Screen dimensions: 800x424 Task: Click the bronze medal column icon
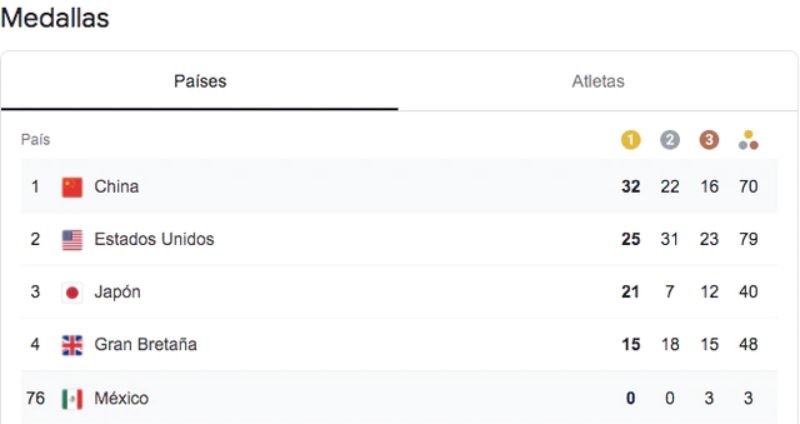click(x=710, y=139)
